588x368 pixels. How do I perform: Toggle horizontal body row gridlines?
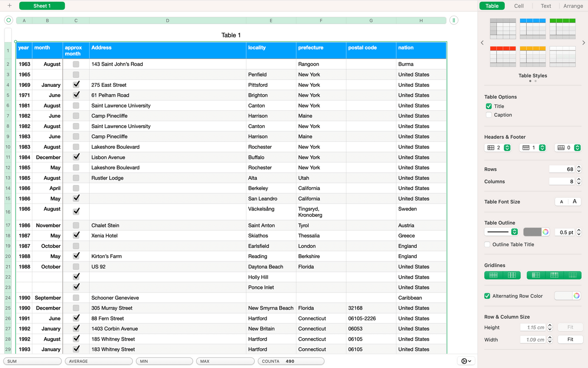493,275
